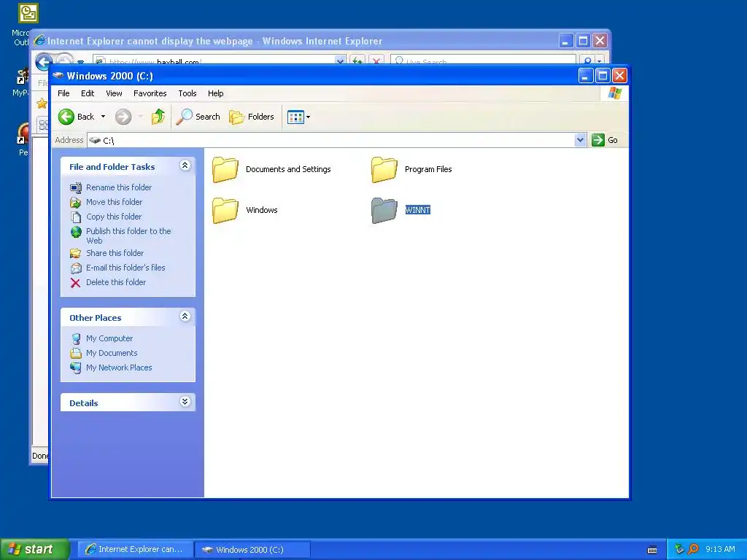Click the Windows flag logo in menu bar
747x560 pixels.
pos(614,93)
